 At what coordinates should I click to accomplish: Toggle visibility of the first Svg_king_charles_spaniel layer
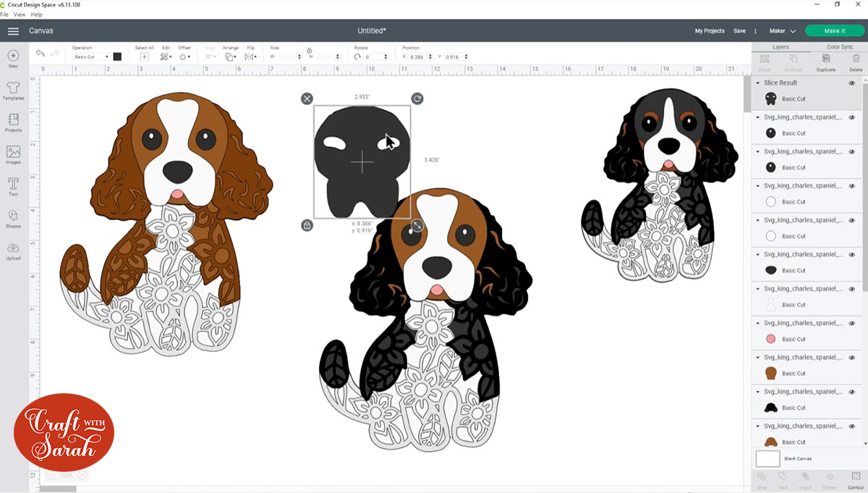click(851, 117)
